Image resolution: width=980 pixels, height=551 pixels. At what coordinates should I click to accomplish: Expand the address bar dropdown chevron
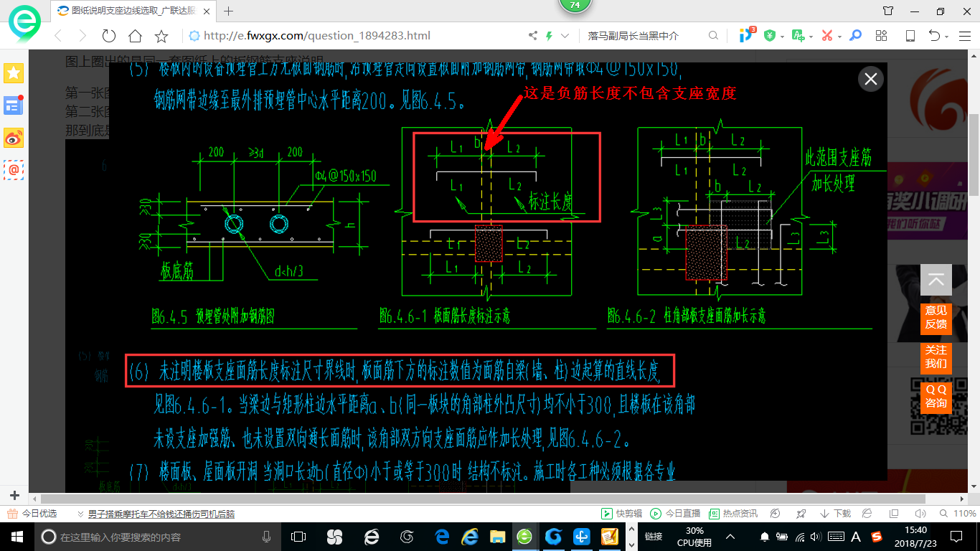565,36
